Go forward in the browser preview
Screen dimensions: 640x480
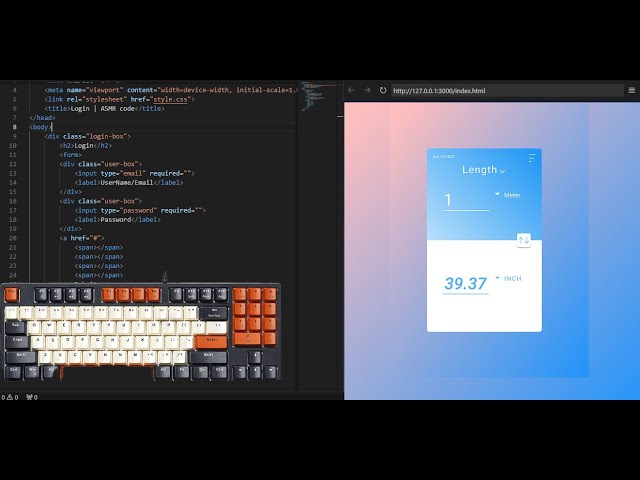(367, 90)
